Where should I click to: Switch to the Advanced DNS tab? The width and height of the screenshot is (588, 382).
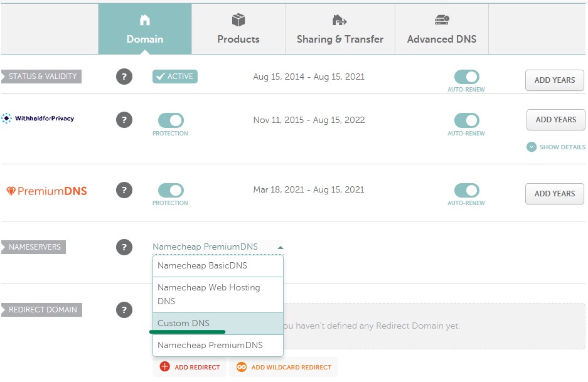pos(442,29)
